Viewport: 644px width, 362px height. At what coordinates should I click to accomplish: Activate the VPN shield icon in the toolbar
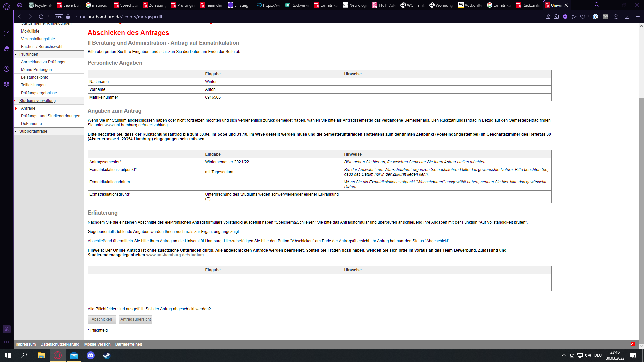(565, 17)
